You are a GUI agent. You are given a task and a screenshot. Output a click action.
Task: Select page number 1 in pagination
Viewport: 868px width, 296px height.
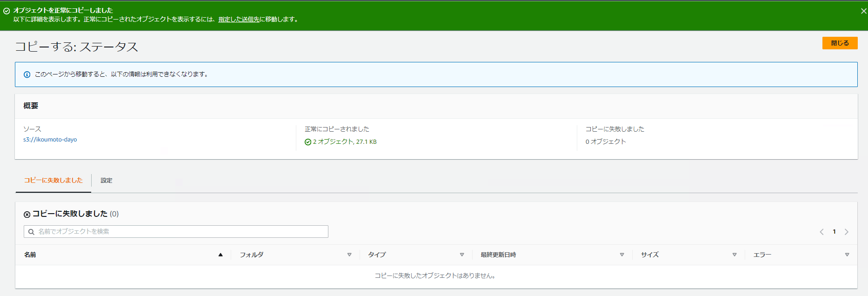834,232
